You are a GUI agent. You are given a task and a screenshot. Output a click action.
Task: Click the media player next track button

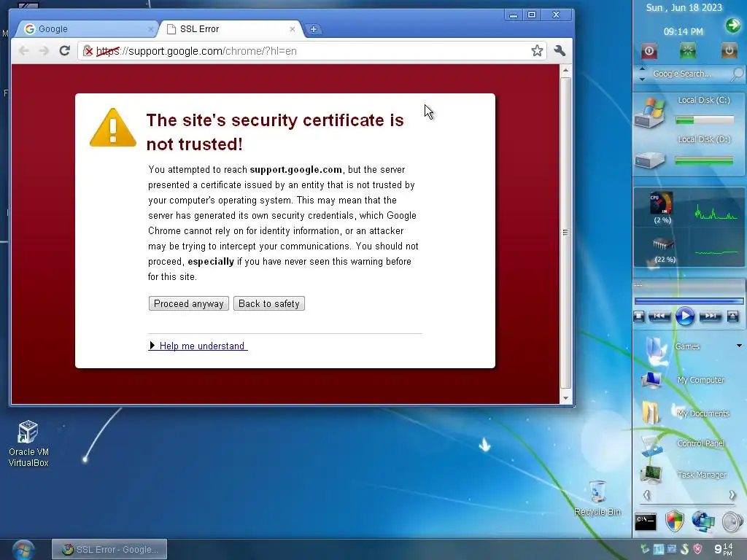[711, 316]
